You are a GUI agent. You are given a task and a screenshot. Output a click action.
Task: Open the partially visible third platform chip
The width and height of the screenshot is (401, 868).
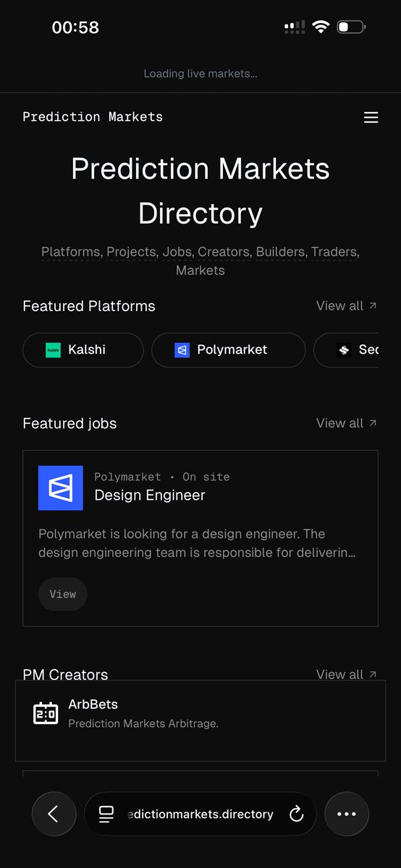pyautogui.click(x=346, y=350)
